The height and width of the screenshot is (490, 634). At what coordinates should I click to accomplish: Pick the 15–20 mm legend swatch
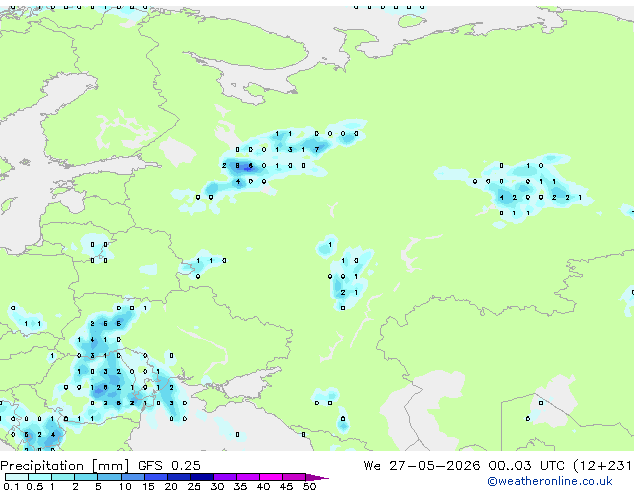[x=156, y=477]
